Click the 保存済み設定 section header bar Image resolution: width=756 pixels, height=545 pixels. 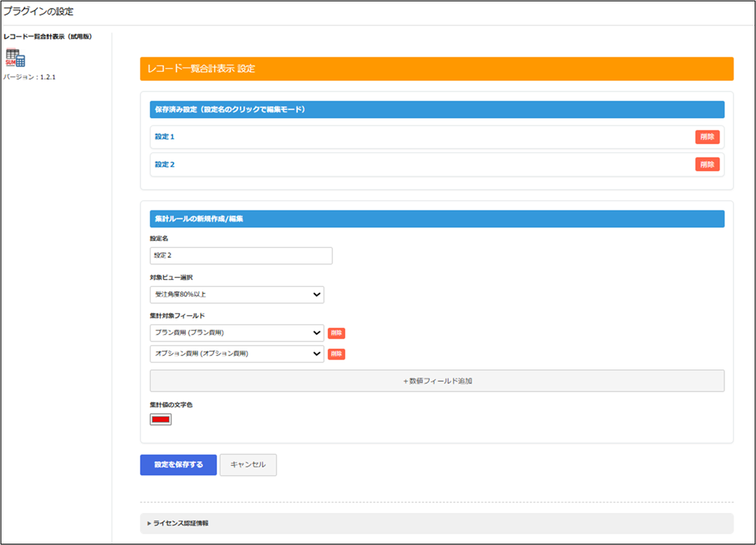point(437,109)
